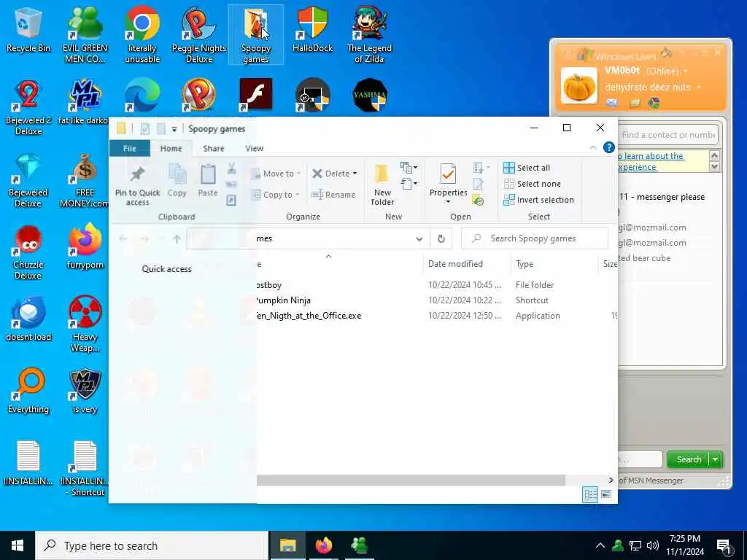Click the green Search button in Messenger
The height and width of the screenshot is (560, 747).
click(x=689, y=459)
